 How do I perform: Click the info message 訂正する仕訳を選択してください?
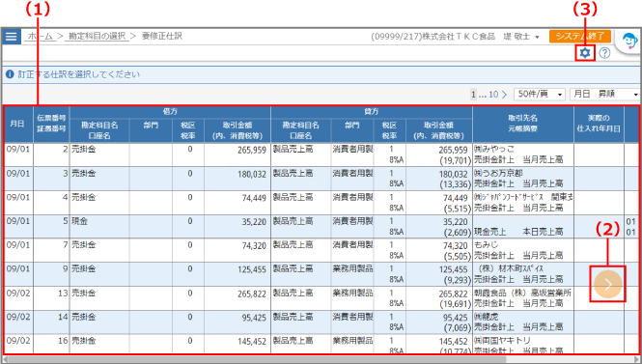tap(78, 74)
